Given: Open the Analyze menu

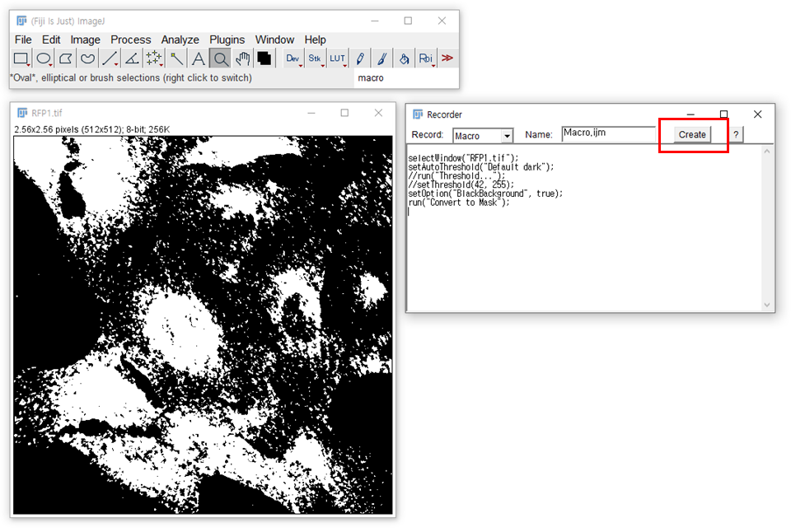Looking at the screenshot, I should [180, 39].
